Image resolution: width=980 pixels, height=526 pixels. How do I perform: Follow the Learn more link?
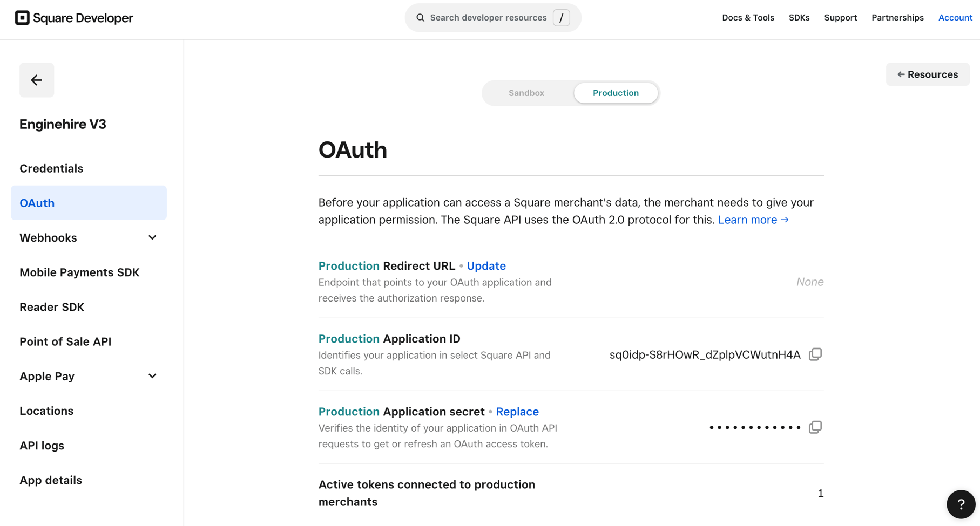753,220
